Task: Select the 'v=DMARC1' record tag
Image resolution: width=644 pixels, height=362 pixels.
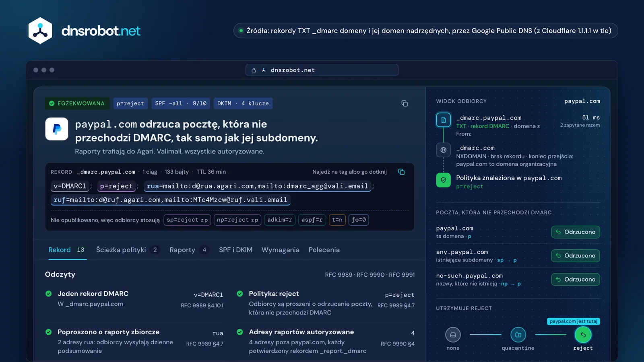Action: click(x=70, y=186)
